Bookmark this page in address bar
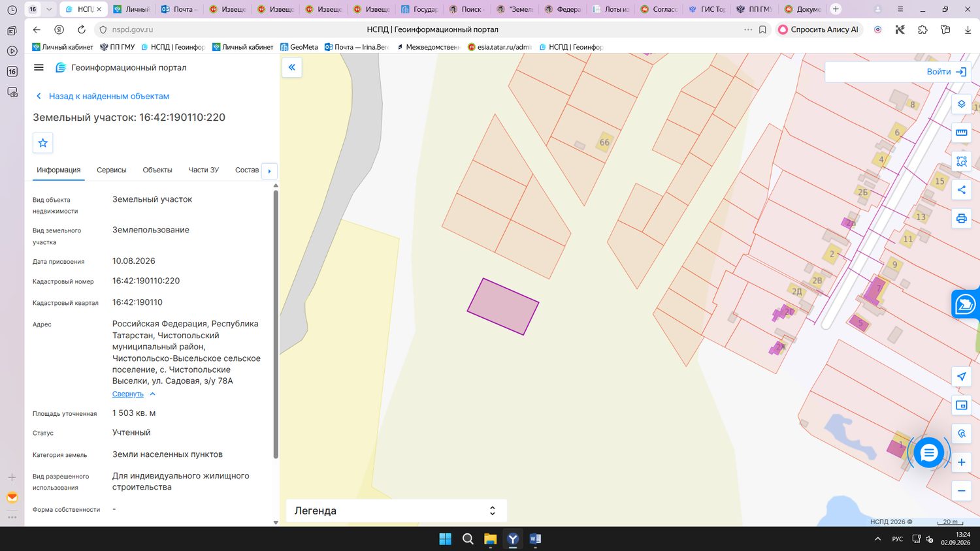This screenshot has height=551, width=980. click(762, 29)
